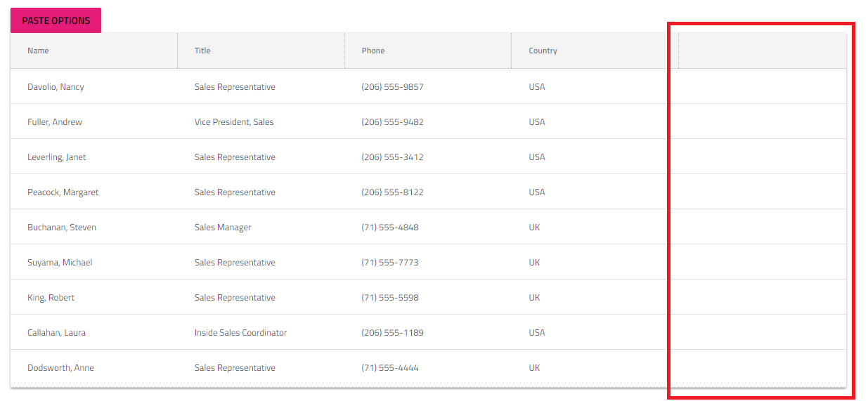The image size is (868, 401).
Task: Click UK country in King's row
Action: [535, 298]
